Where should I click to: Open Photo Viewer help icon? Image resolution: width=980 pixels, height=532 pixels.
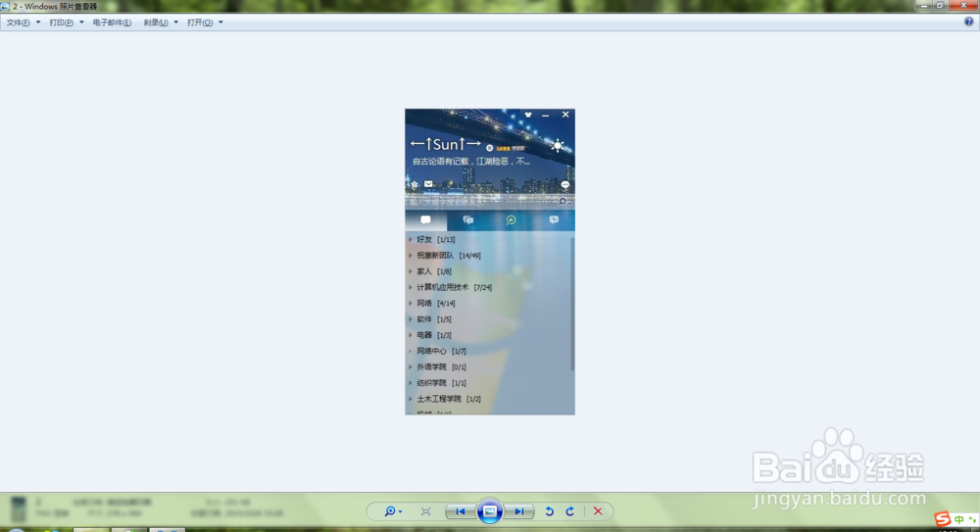click(x=969, y=22)
